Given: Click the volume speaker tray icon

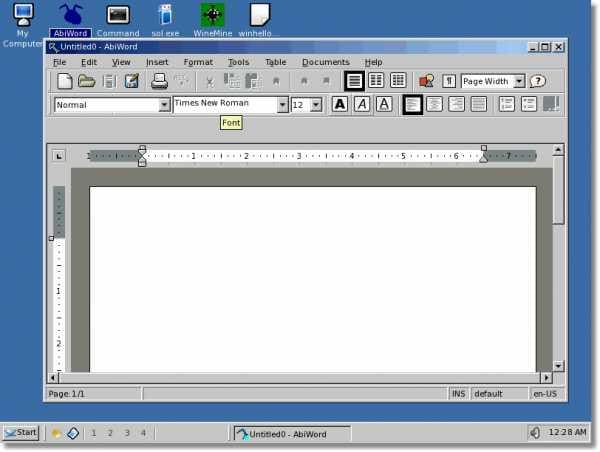Looking at the screenshot, I should [535, 432].
